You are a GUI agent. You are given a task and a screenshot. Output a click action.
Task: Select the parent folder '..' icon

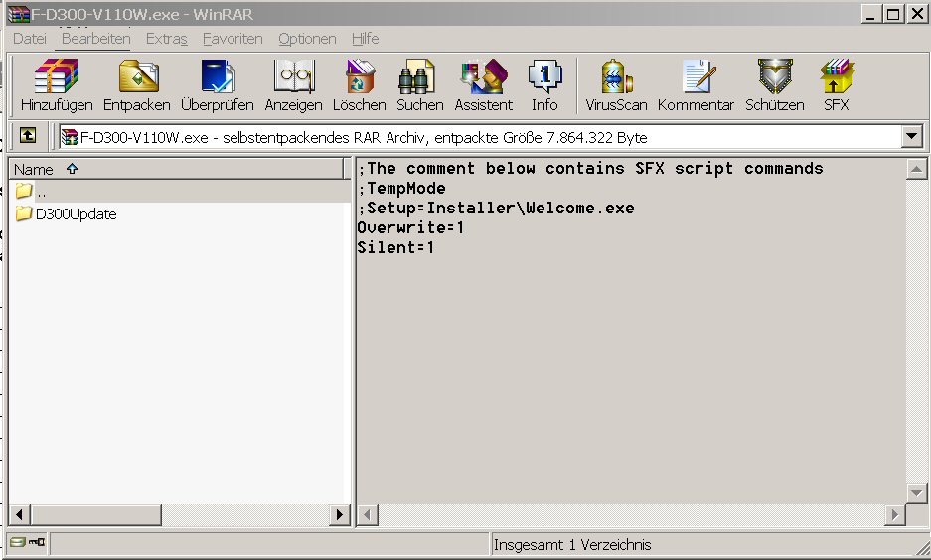click(x=23, y=191)
